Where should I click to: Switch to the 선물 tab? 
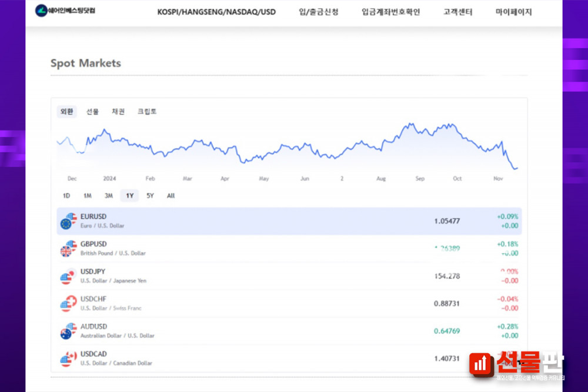coord(92,112)
